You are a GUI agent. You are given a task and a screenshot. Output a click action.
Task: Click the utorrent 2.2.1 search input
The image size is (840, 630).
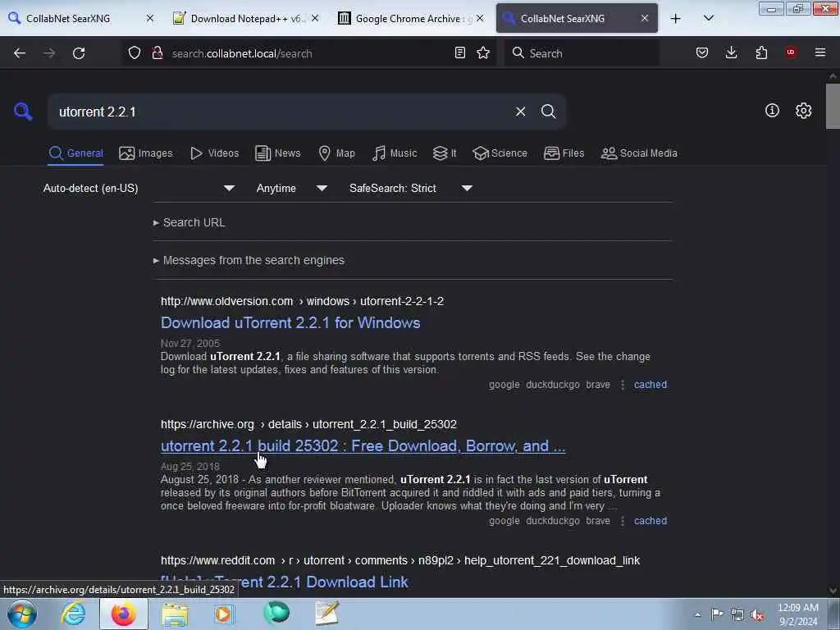(279, 112)
